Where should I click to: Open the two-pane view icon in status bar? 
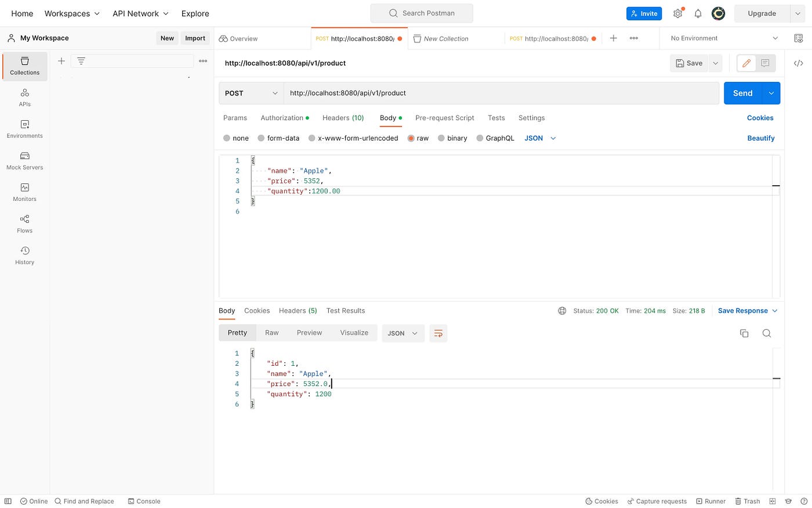click(773, 501)
